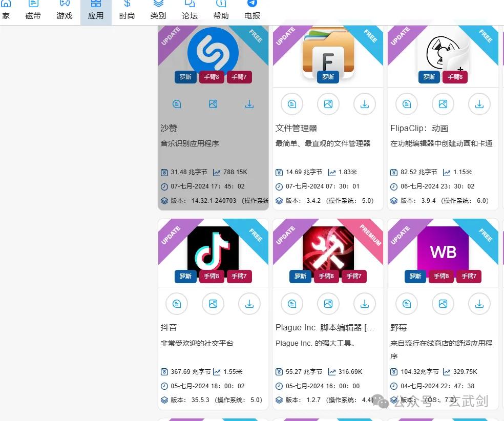504x421 pixels.
Task: Click the file size 82.52 兆字节
Action: pos(419,172)
